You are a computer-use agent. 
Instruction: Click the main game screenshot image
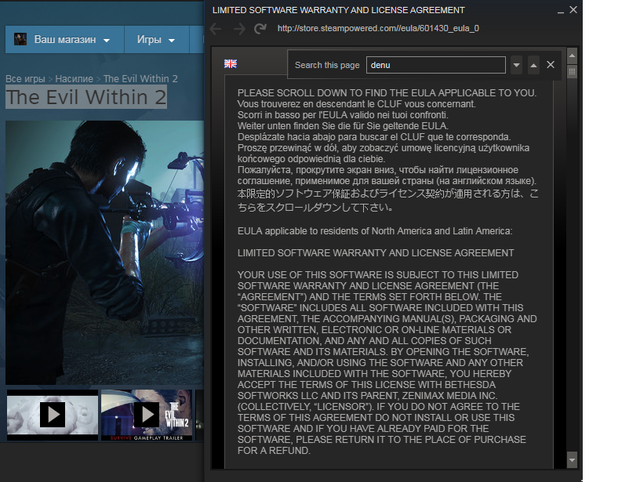click(104, 252)
